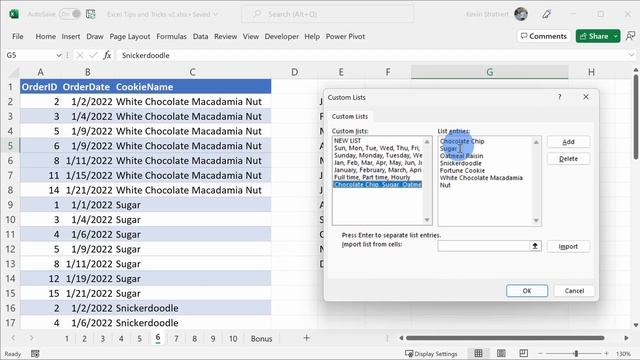Click the Excel application icon
This screenshot has height=360, width=640.
coord(14,14)
